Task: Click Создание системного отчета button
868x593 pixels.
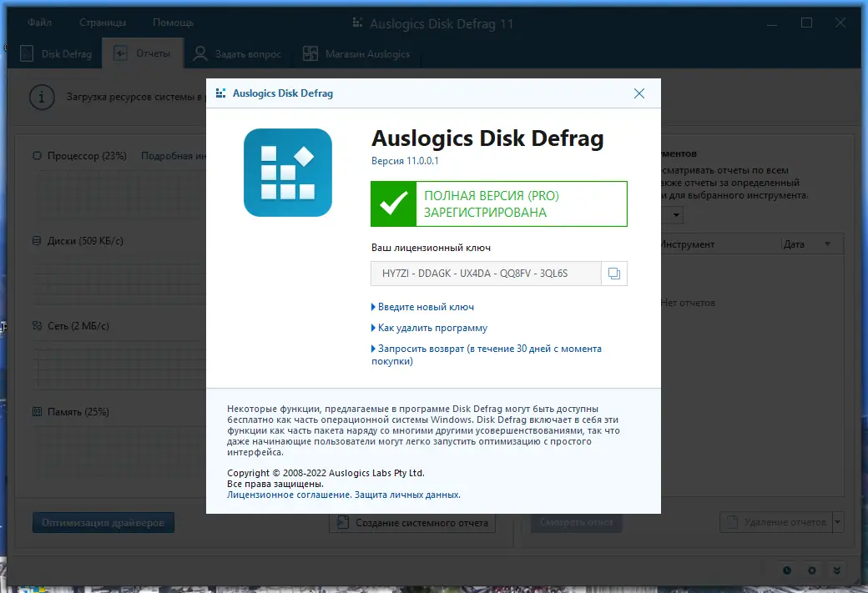Action: (x=412, y=523)
